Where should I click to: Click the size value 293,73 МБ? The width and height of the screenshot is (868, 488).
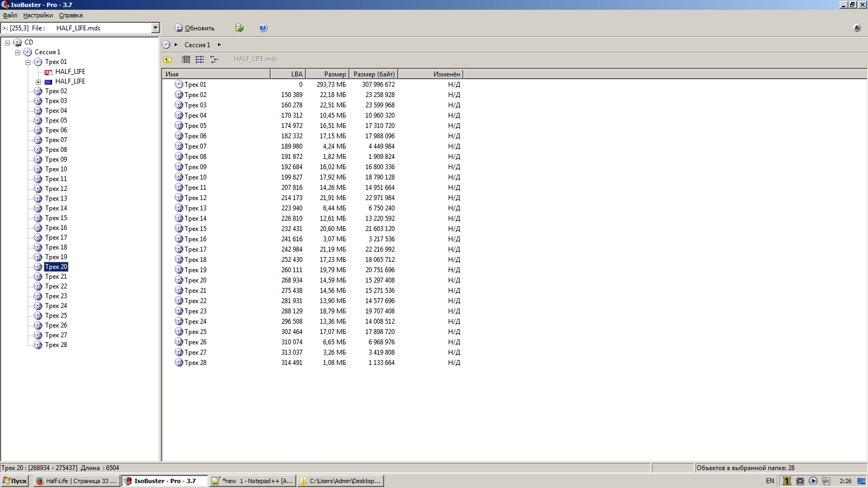331,85
